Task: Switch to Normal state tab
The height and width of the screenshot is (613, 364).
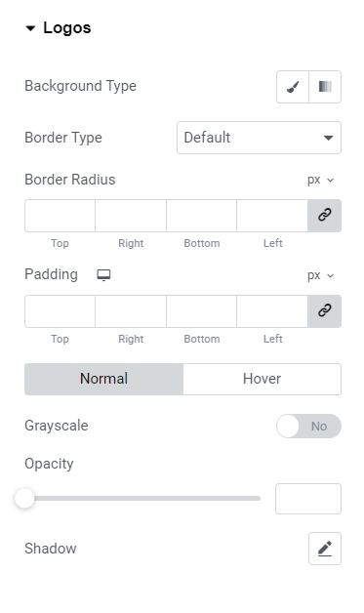Action: tap(103, 379)
